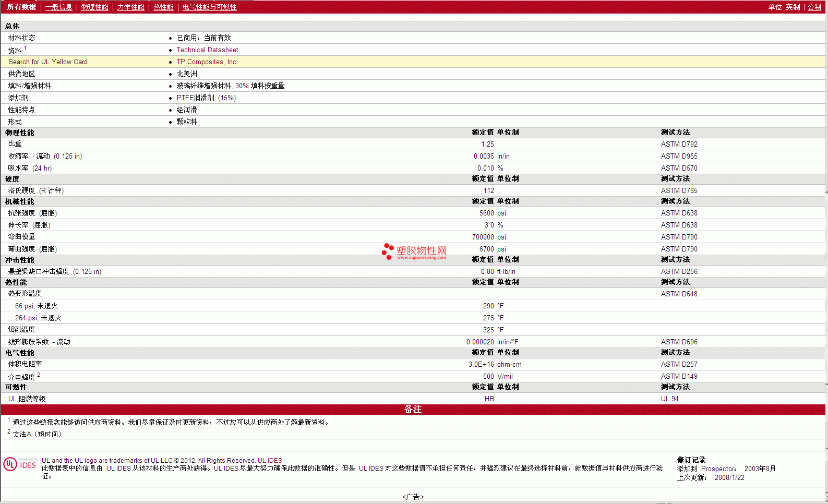The height and width of the screenshot is (504, 828).
Task: Select the 介电强度 value 500 V/mil
Action: pyautogui.click(x=498, y=376)
